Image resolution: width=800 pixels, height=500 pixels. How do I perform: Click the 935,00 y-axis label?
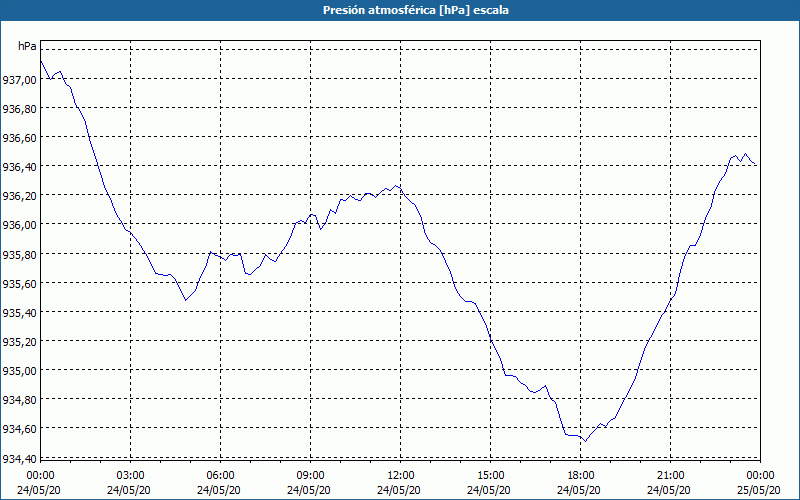tap(19, 370)
